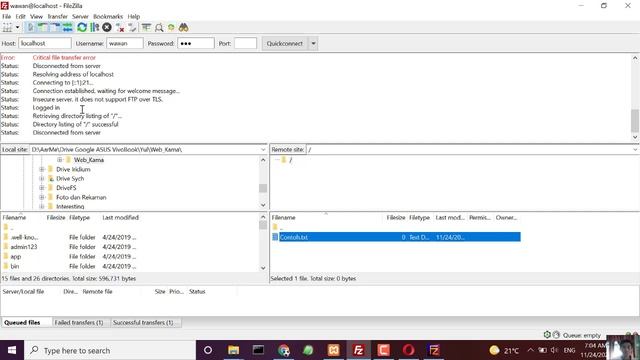The height and width of the screenshot is (360, 640).
Task: Open the Edit menu
Action: 20,16
